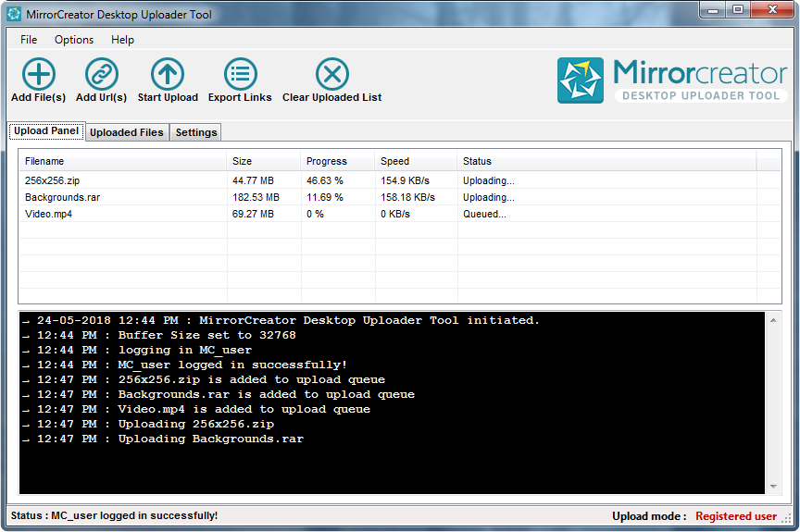Minimize the MirrorCreator window
Image resolution: width=800 pixels, height=532 pixels.
tap(713, 9)
